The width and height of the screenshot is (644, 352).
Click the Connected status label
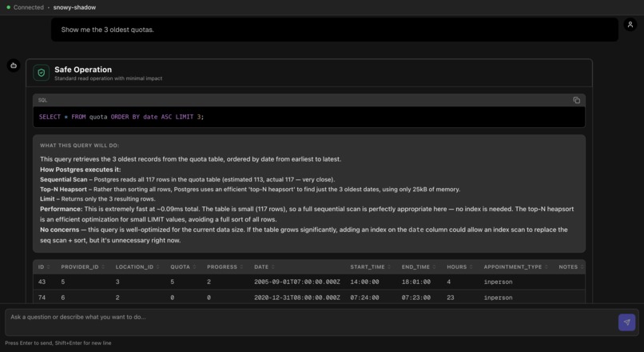point(28,7)
